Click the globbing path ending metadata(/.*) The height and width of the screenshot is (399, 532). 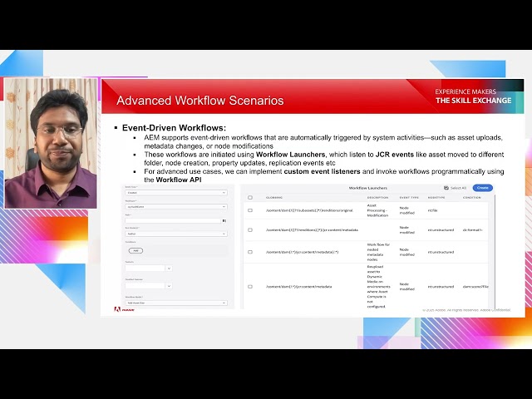[x=302, y=252]
